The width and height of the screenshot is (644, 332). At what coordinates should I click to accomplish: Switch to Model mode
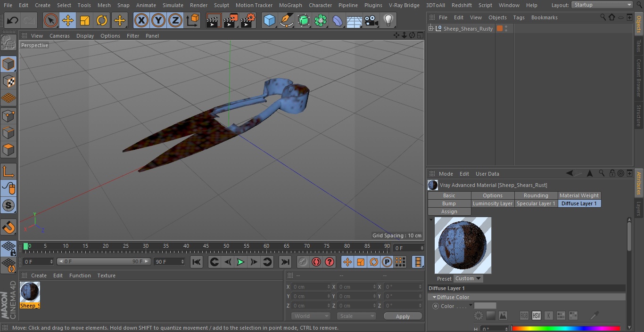tap(8, 64)
